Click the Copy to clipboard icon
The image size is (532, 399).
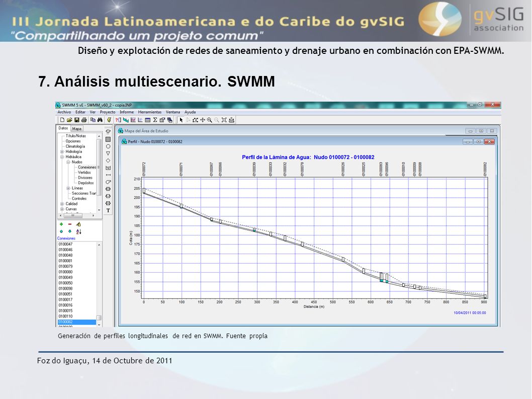(93, 120)
